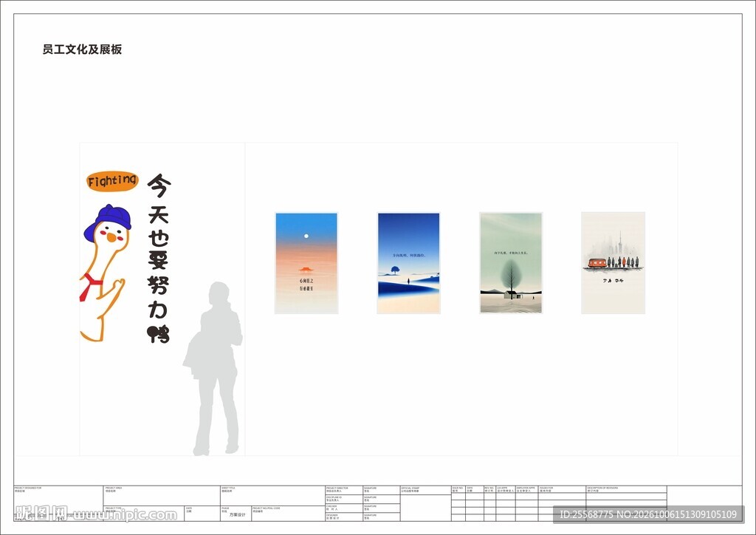The height and width of the screenshot is (535, 756).
Task: Click the orange Fighting speech badge
Action: 112,181
